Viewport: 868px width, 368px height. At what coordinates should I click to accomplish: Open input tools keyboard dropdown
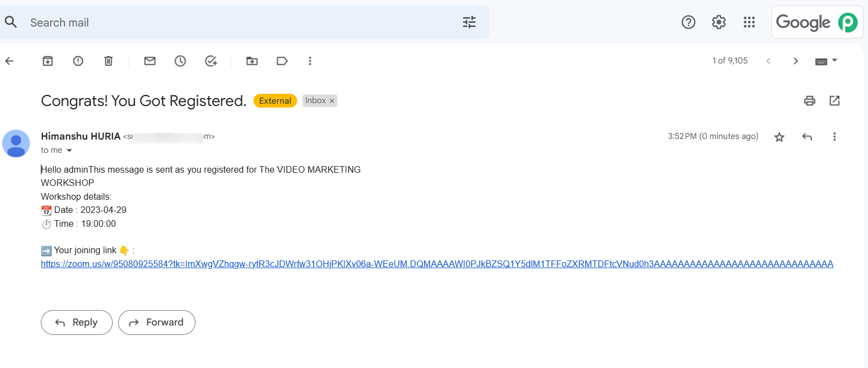827,61
